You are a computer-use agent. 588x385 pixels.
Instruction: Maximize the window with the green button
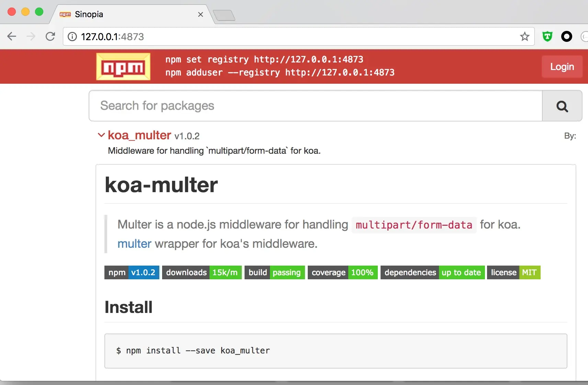pyautogui.click(x=39, y=12)
